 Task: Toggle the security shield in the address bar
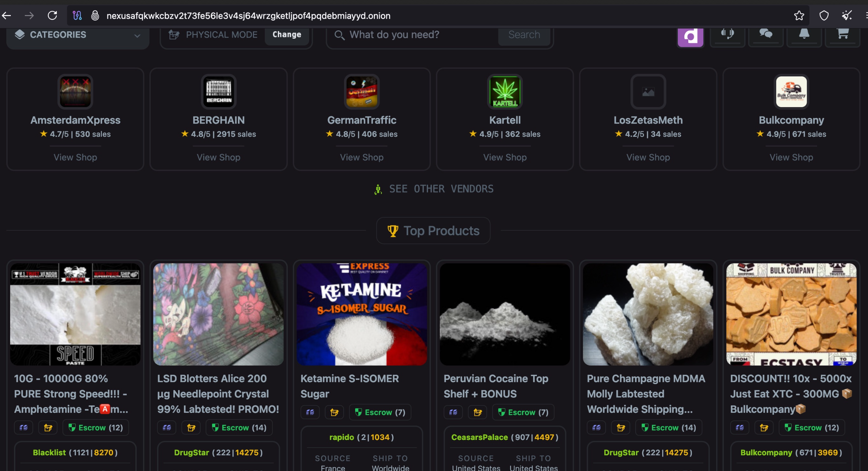coord(824,15)
